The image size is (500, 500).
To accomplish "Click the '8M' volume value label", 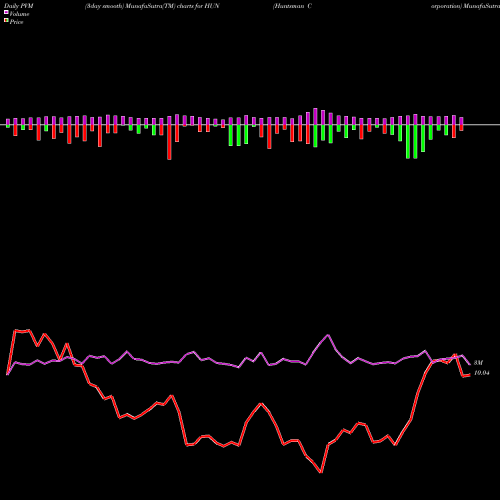I will coord(478,363).
